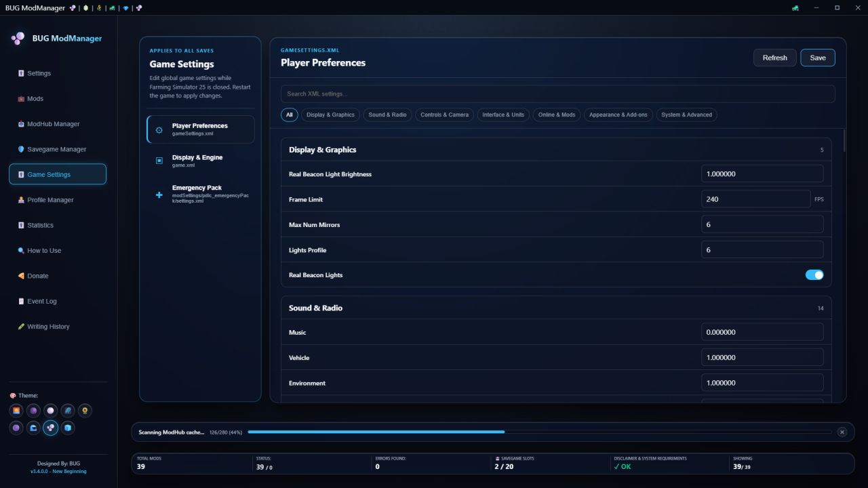Filter by Online & Mods chip
Screen dimensions: 868x488
click(x=557, y=115)
